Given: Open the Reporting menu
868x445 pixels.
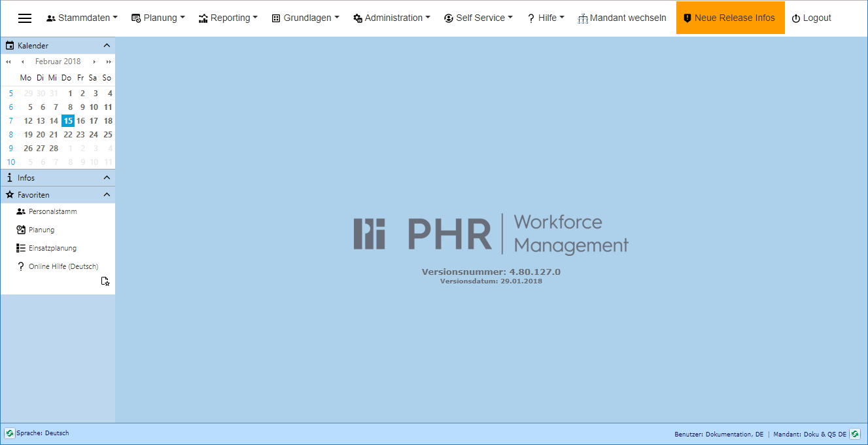Looking at the screenshot, I should [x=228, y=18].
